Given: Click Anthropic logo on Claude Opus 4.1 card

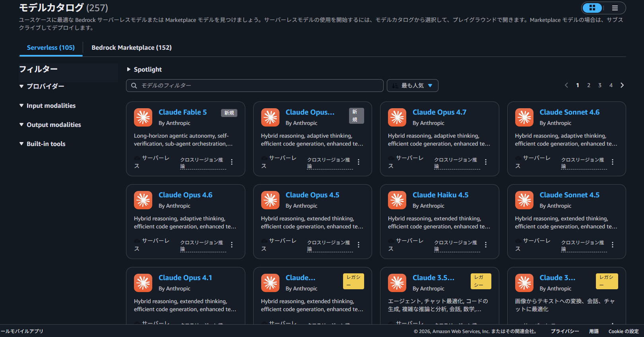Looking at the screenshot, I should click(143, 283).
